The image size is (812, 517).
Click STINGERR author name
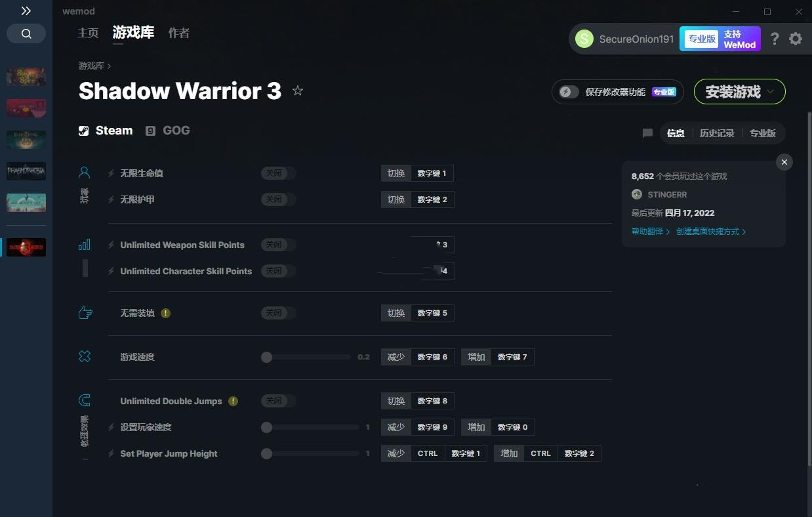667,195
